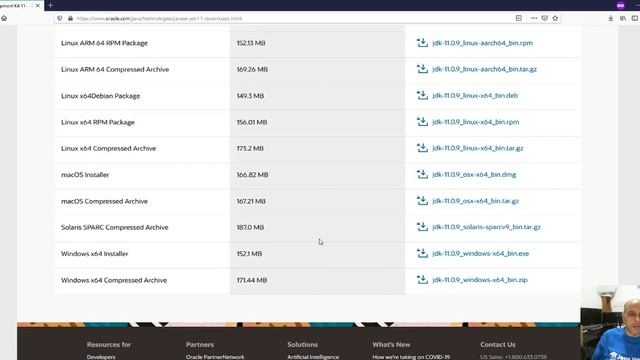Image resolution: width=640 pixels, height=360 pixels.
Task: Open a new tab with plus icon
Action: [x=51, y=5]
